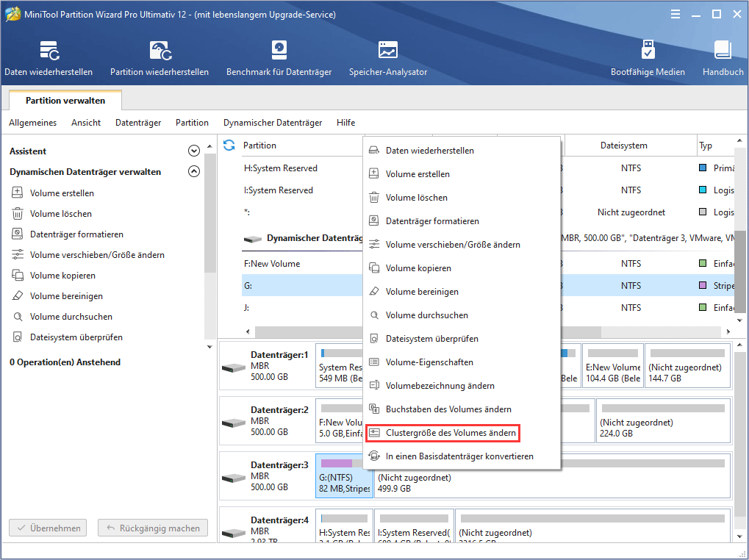The height and width of the screenshot is (560, 749).
Task: Click Volumebezeichnung ändern icon in context menu
Action: [x=374, y=385]
